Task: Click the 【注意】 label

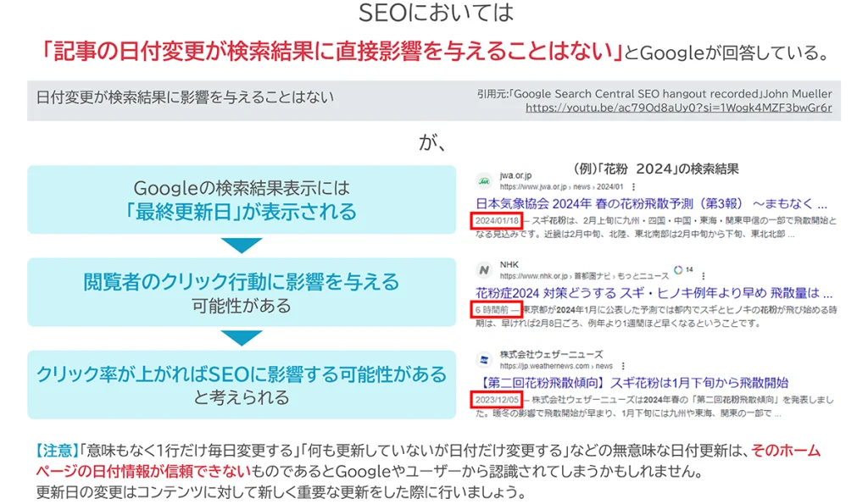Action: pos(57,451)
